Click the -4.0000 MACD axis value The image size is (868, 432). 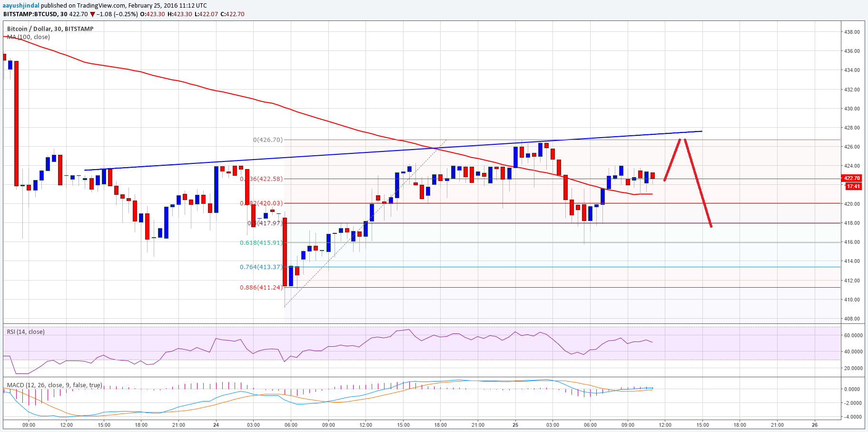coord(853,417)
